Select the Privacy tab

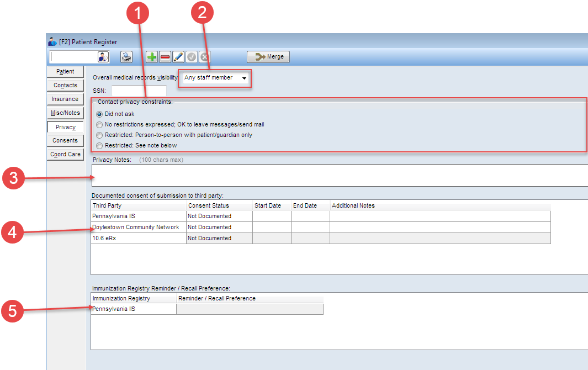pos(65,127)
